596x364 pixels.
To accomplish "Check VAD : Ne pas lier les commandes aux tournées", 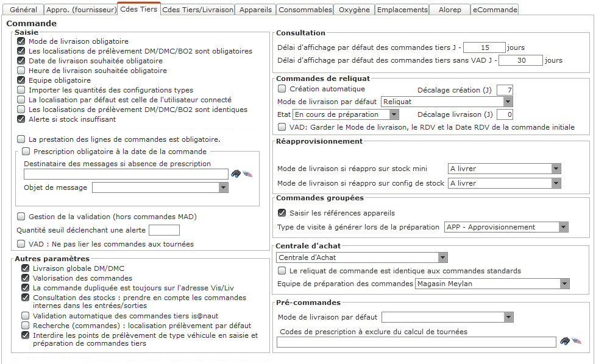I will click(x=21, y=244).
